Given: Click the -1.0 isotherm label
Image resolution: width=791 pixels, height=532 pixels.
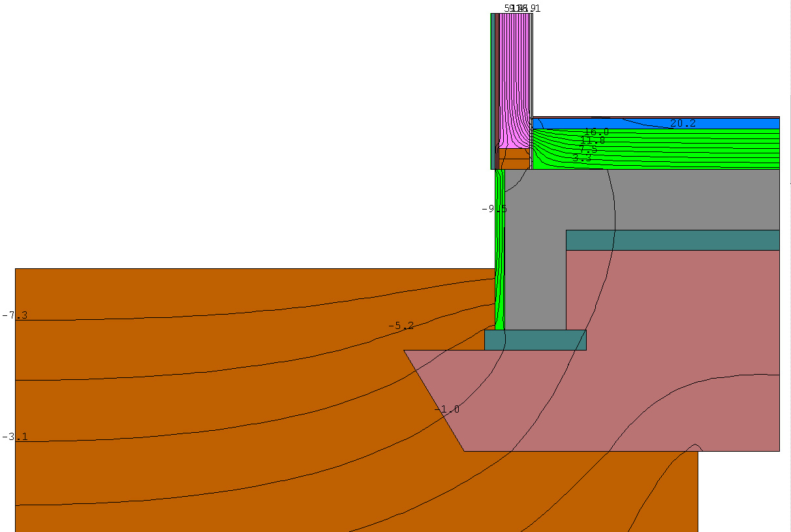Looking at the screenshot, I should [x=447, y=409].
